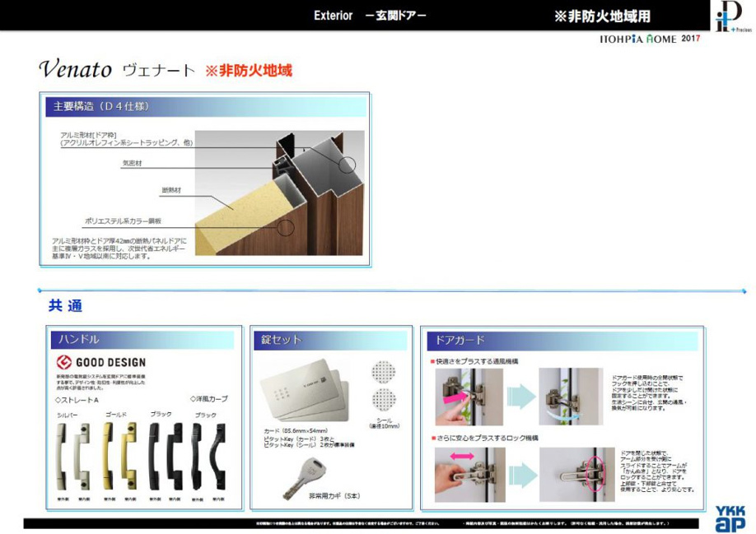Viewport: 756px width, 534px height.
Task: Click the YKK AP logo
Action: (730, 518)
